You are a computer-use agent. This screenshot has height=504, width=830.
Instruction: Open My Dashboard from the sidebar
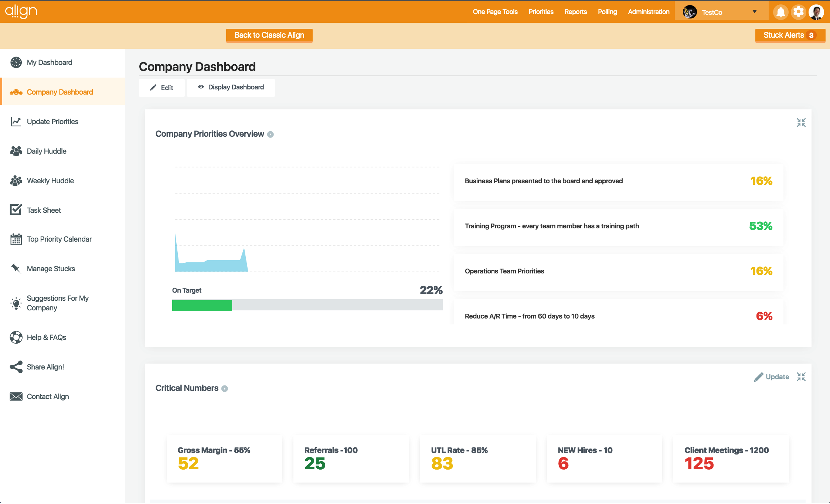coord(49,62)
